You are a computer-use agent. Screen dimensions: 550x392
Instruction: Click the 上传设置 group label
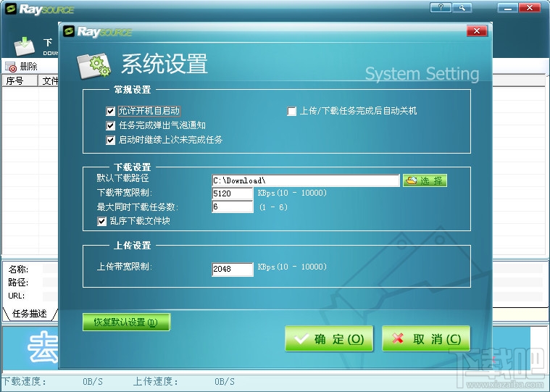(x=132, y=246)
